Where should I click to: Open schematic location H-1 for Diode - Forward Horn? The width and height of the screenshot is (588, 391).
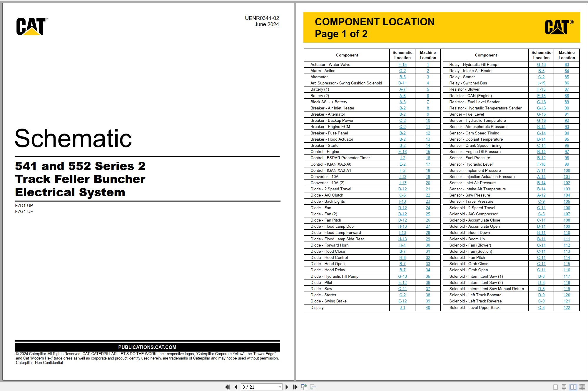[x=402, y=245]
